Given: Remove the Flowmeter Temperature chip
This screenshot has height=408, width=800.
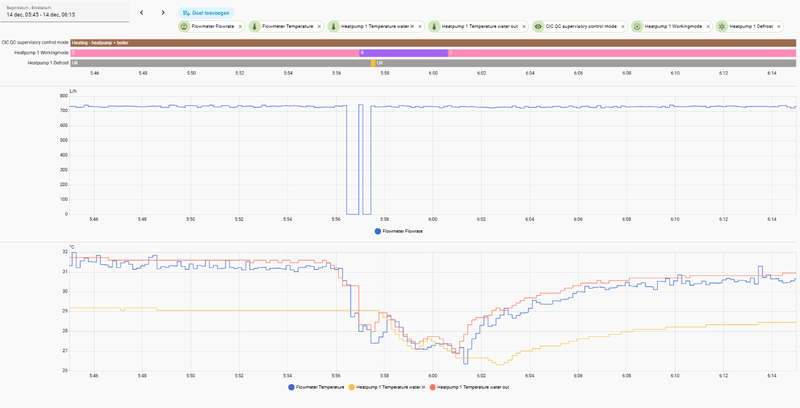Looking at the screenshot, I should (319, 27).
